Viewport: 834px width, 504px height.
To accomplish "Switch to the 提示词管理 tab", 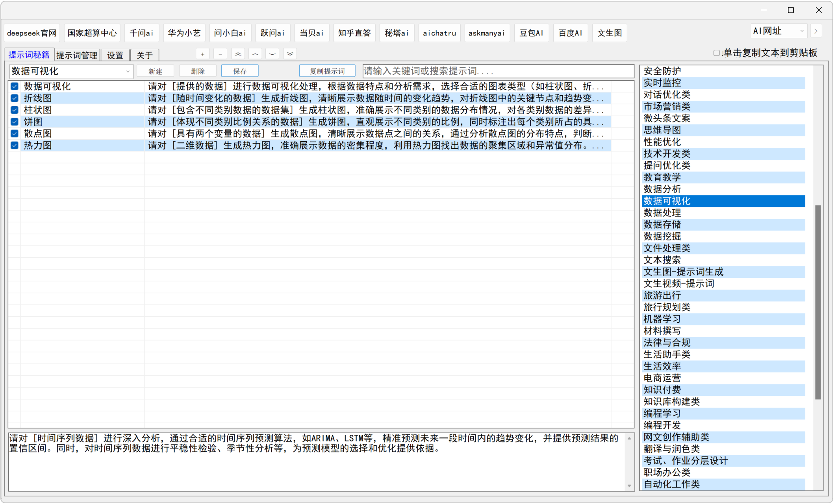I will pos(77,55).
